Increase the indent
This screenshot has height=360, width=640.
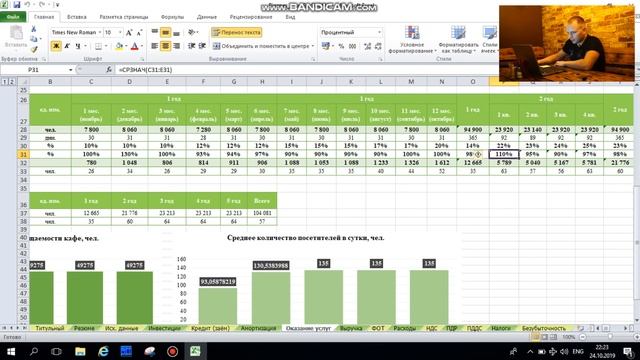202,46
